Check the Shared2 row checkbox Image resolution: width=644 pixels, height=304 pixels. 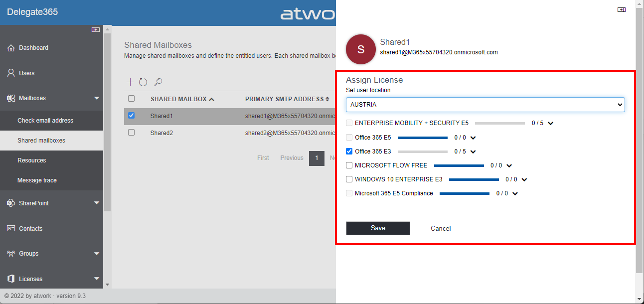pos(132,133)
